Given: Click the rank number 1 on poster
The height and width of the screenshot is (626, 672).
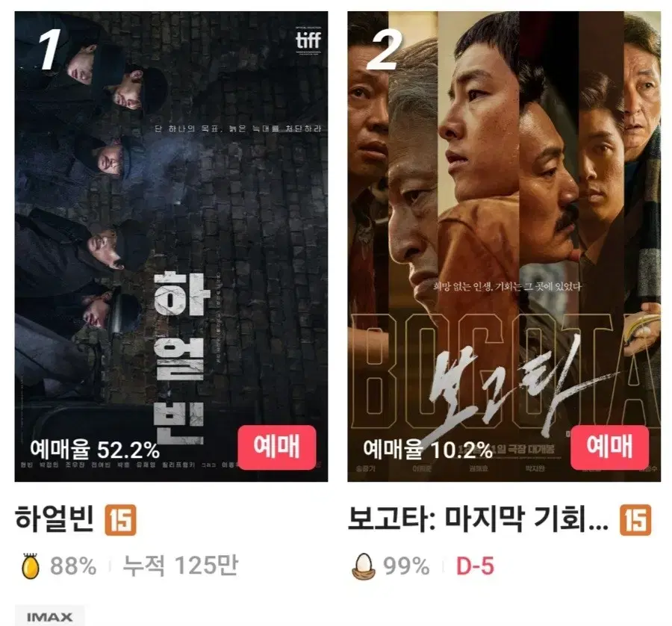Looking at the screenshot, I should tap(50, 50).
